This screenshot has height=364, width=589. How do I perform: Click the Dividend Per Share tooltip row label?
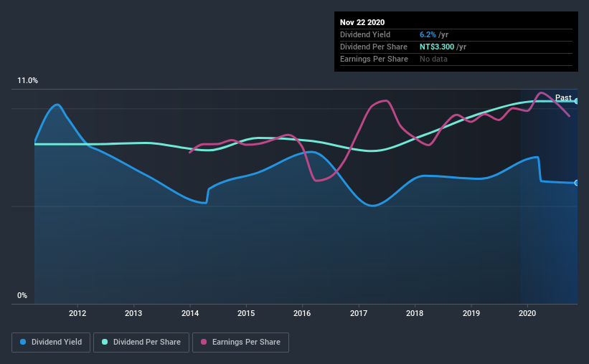coord(373,47)
